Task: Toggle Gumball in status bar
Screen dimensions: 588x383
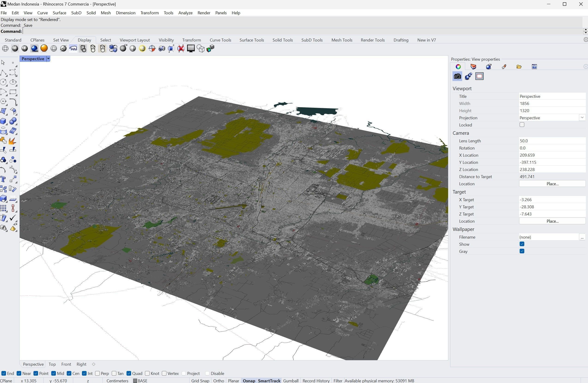Action: pos(291,380)
